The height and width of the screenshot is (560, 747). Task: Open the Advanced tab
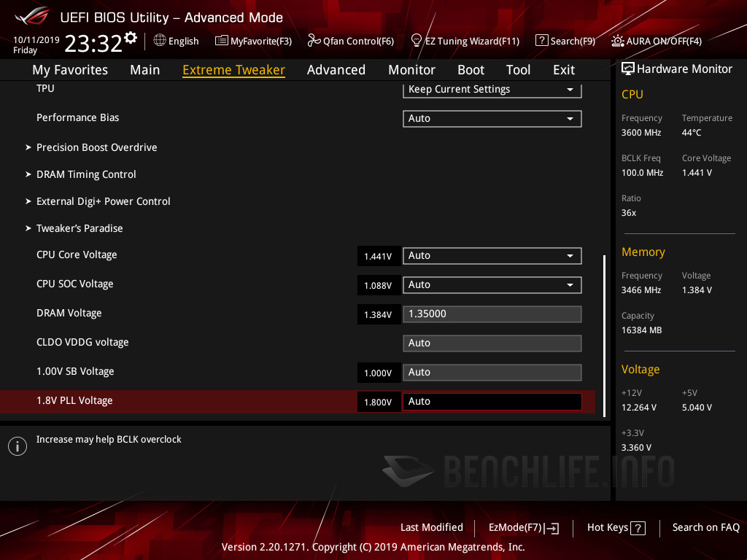coord(336,70)
